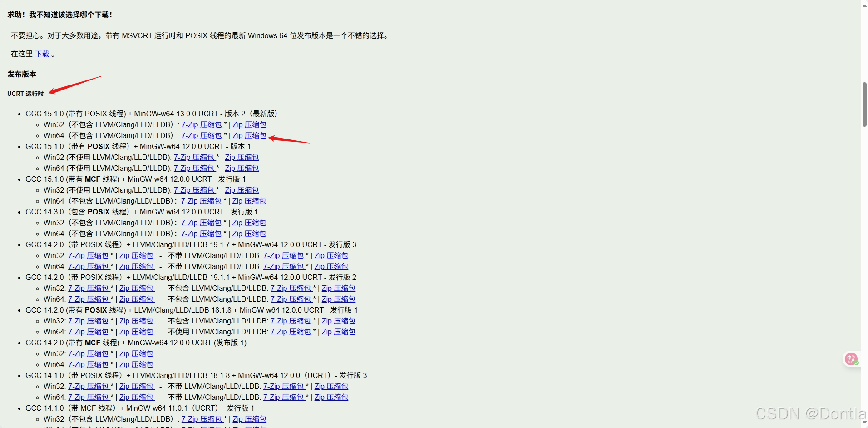Download Win64 7-Zip 压缩包 for GCC 14.3.0

(202, 234)
